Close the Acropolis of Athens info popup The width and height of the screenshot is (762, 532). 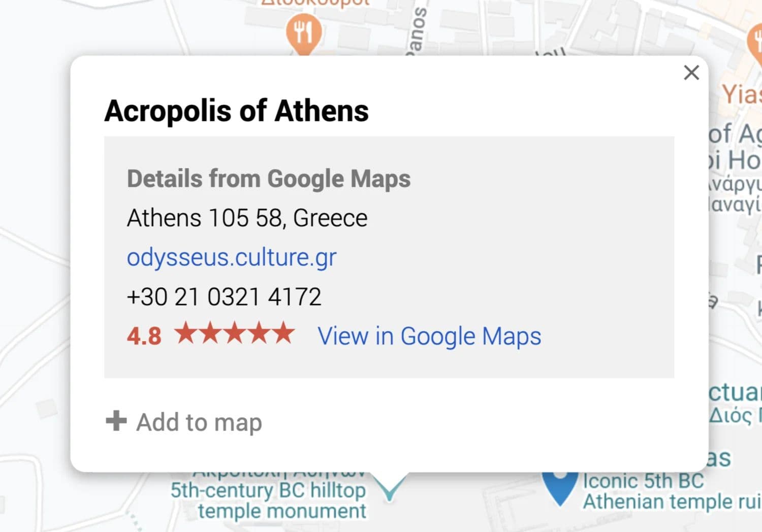(x=691, y=73)
